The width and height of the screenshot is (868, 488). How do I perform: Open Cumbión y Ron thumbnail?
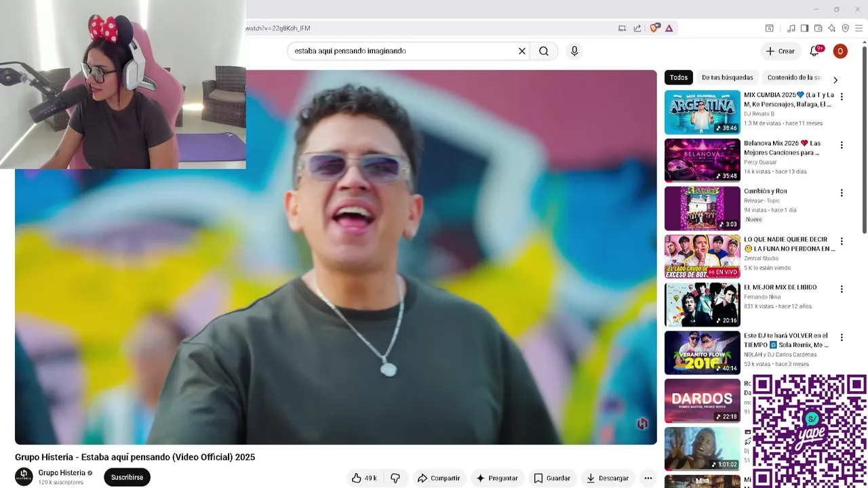(702, 208)
